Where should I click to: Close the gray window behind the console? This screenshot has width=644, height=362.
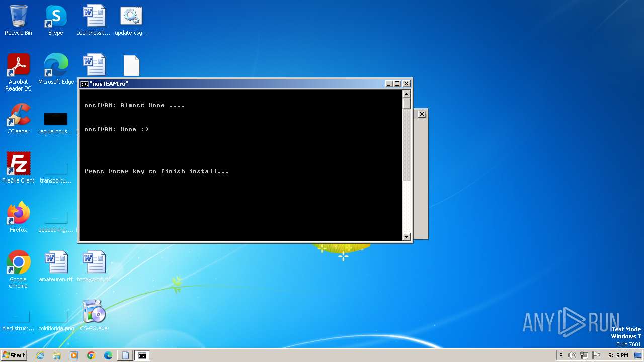coord(422,114)
